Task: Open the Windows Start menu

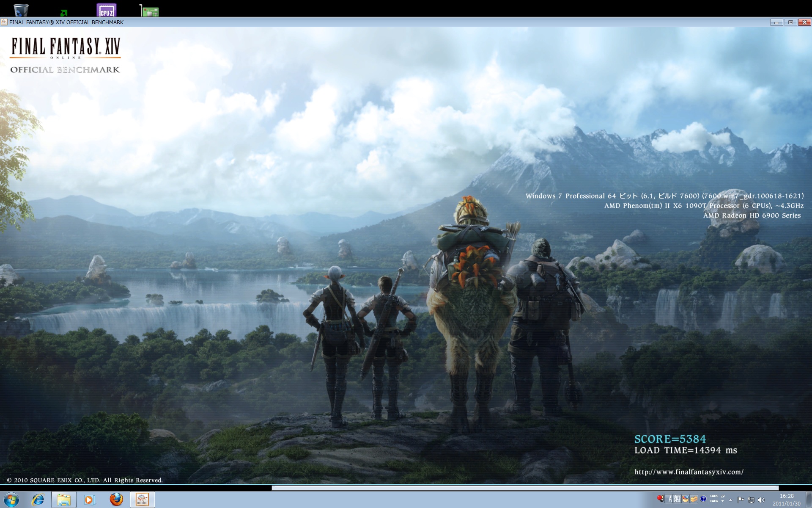Action: tap(11, 500)
